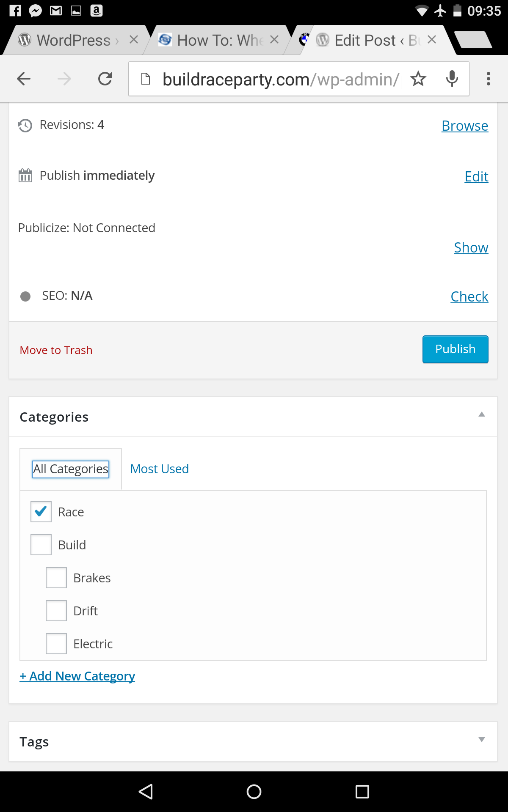Screen dimensions: 508x812
Task: Check the Build category box
Action: point(41,545)
